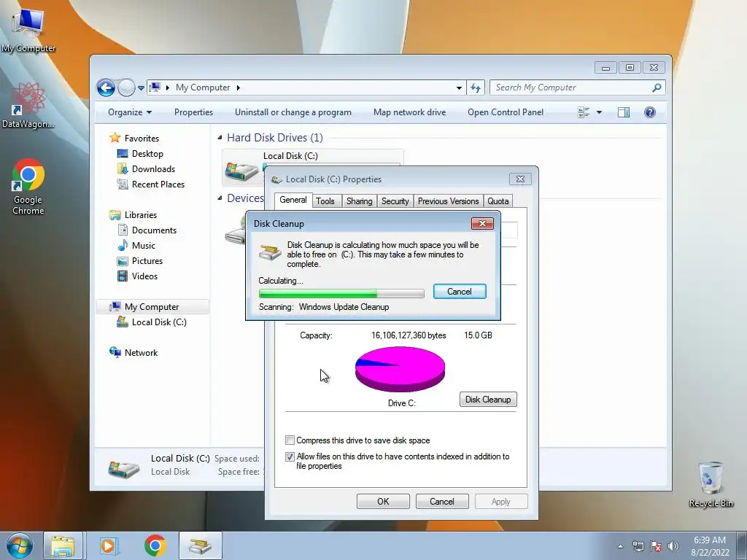Expand the address bar history dropdown

459,87
